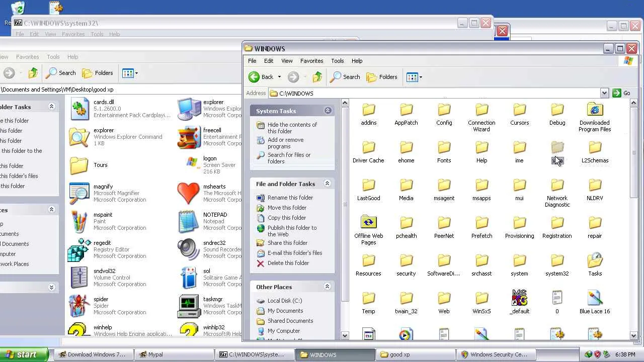Expand the address bar dropdown
Viewport: 644px width, 362px height.
click(x=604, y=93)
